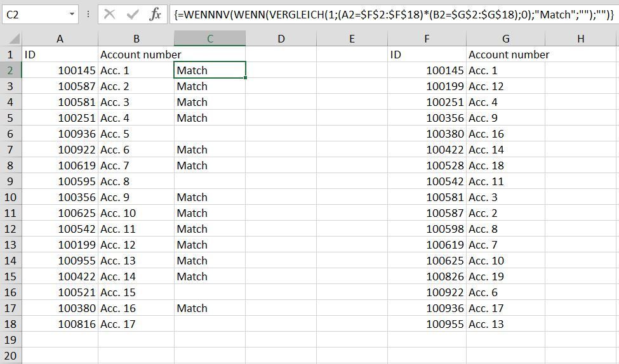
Task: Select column A header
Action: (60, 39)
